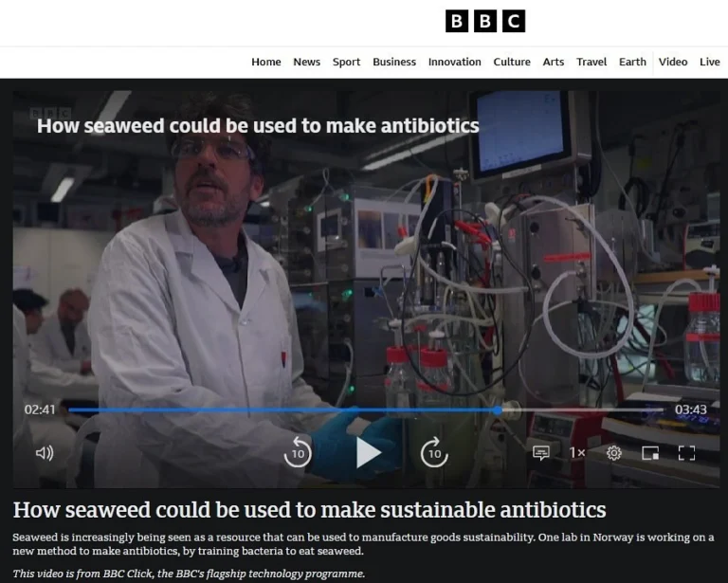Open video settings gear
728x583 pixels.
(x=614, y=453)
